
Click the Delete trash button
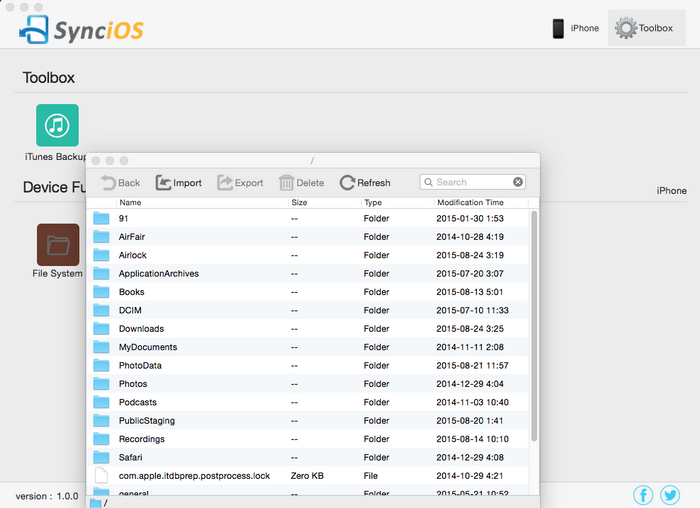pos(301,183)
